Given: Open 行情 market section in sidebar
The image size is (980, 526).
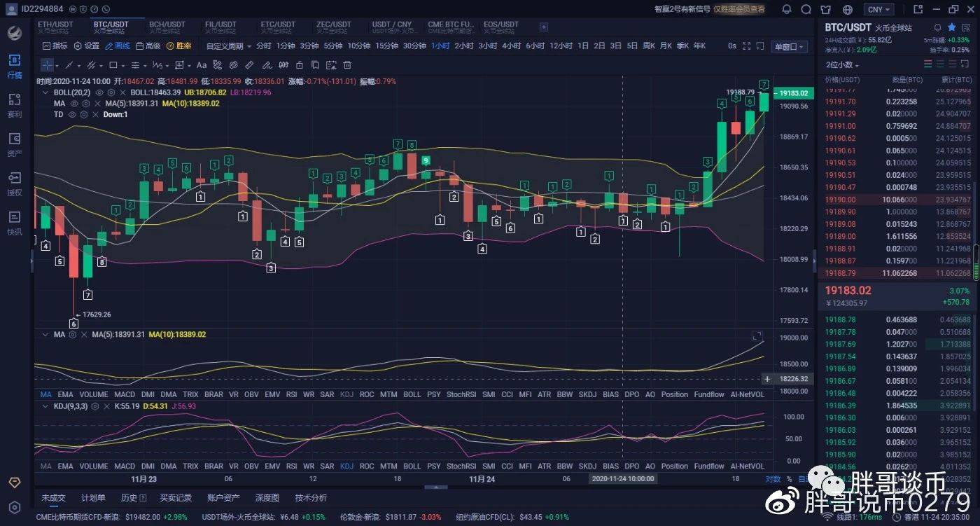Looking at the screenshot, I should [15, 67].
